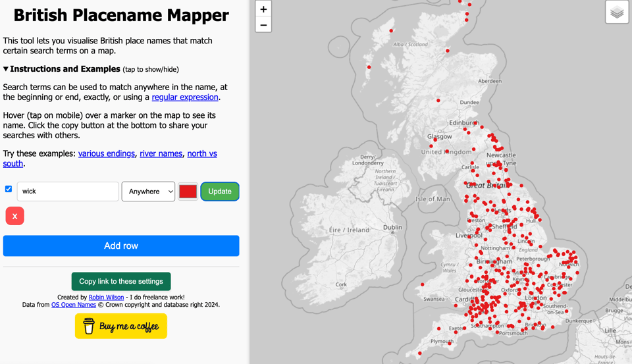This screenshot has width=632, height=364.
Task: Visit the Robin Wilson link
Action: (x=106, y=298)
